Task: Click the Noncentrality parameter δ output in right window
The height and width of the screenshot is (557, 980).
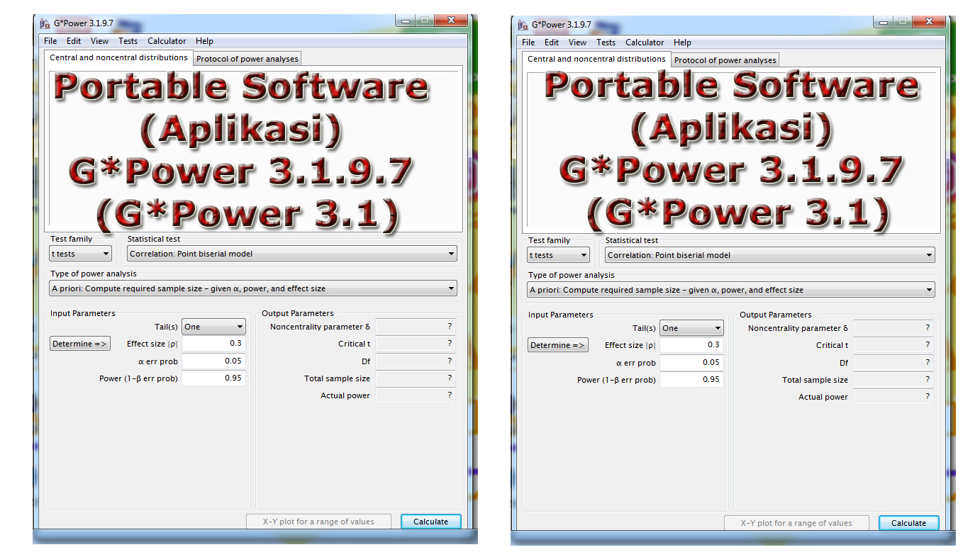Action: point(893,328)
